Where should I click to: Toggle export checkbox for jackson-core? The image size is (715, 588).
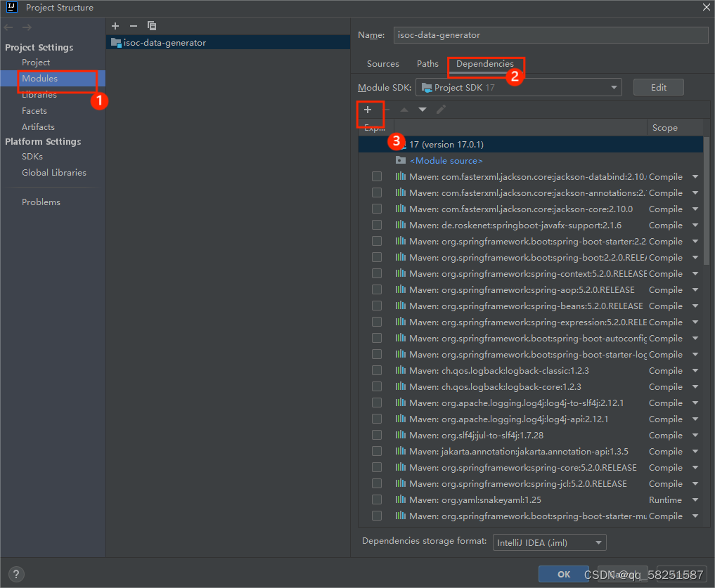pos(377,209)
